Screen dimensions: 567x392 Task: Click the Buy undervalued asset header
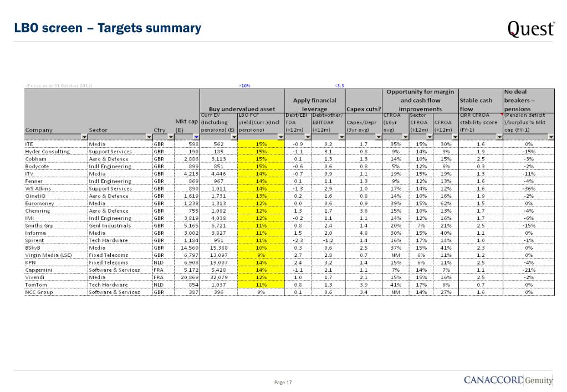(x=242, y=109)
